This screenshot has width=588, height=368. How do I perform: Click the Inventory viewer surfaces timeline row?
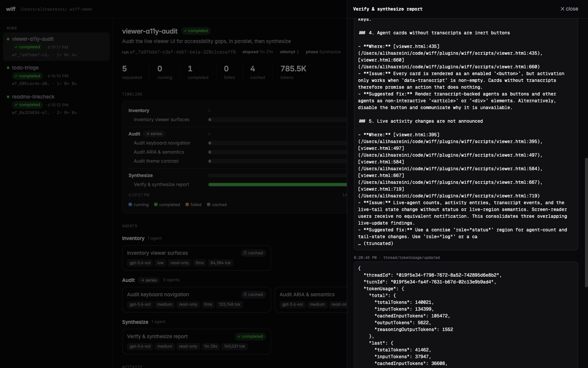pyautogui.click(x=237, y=120)
